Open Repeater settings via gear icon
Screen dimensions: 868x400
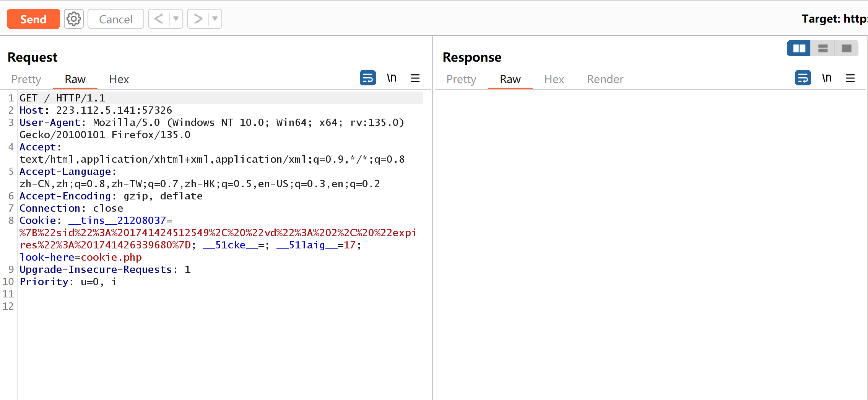pyautogui.click(x=74, y=18)
